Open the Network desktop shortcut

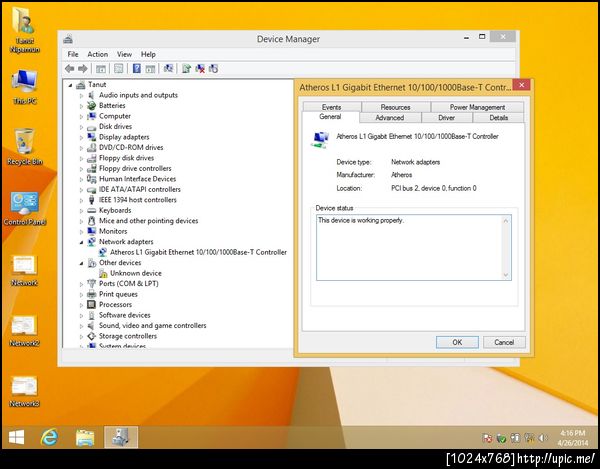24,270
